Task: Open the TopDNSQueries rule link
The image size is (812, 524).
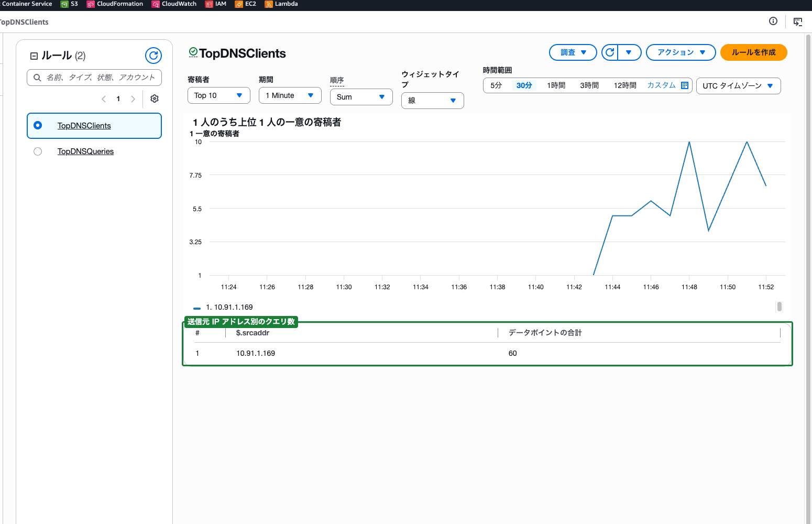Action: [85, 151]
